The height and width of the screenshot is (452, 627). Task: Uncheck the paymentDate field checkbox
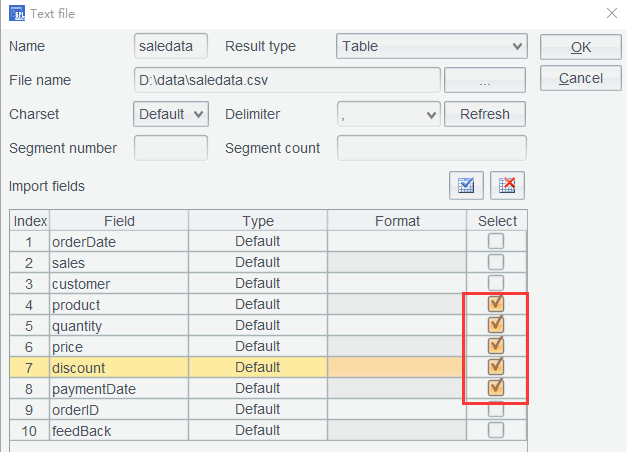point(496,388)
